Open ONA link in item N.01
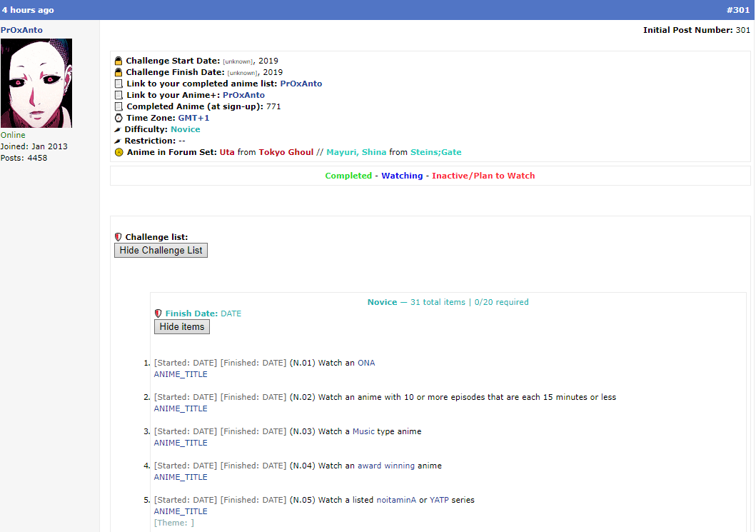The image size is (756, 532). point(366,363)
